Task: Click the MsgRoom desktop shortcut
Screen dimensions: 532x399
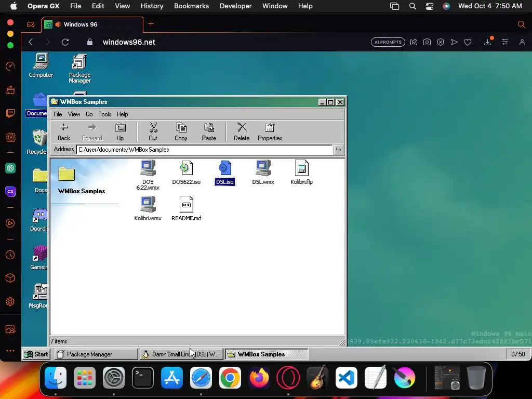Action: [38, 296]
